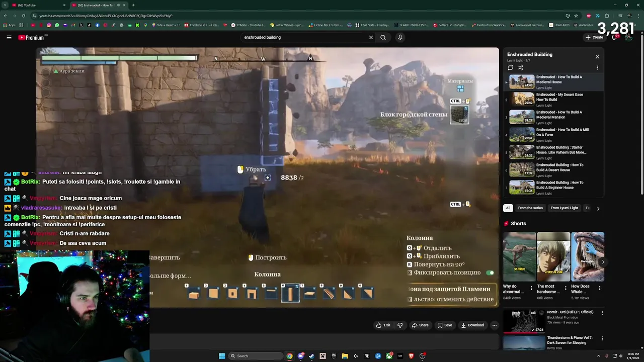644x362 pixels.
Task: Save video to a playlist
Action: pos(445,325)
